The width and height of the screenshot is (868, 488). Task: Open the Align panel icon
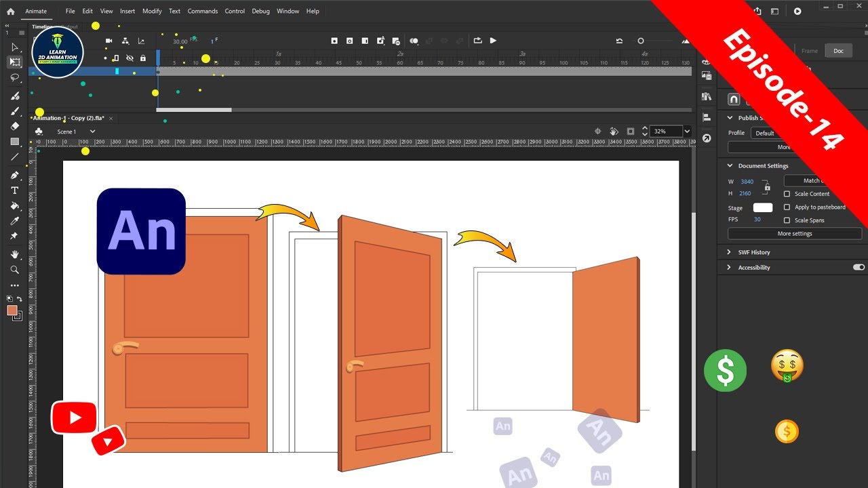pyautogui.click(x=707, y=117)
